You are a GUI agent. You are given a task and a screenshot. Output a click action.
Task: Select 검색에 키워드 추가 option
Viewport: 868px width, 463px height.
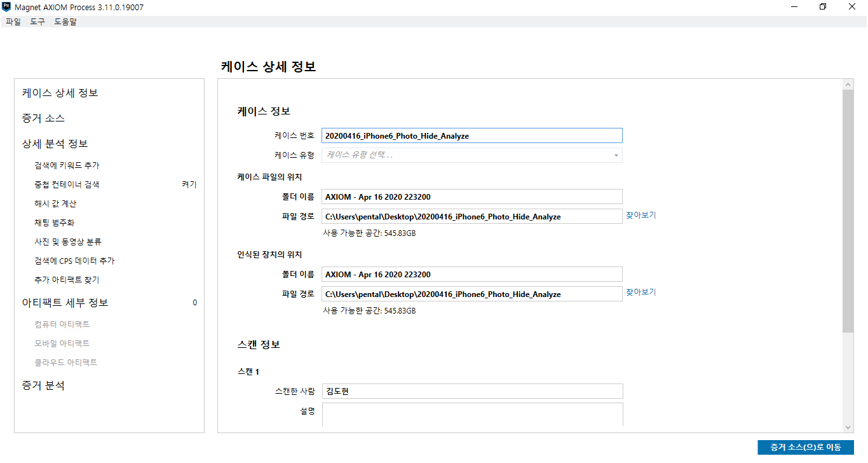click(67, 165)
